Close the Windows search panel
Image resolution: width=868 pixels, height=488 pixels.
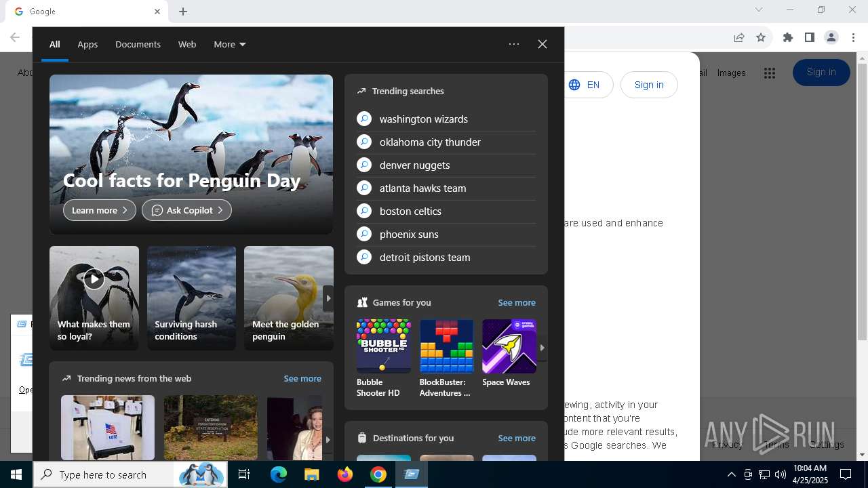542,44
